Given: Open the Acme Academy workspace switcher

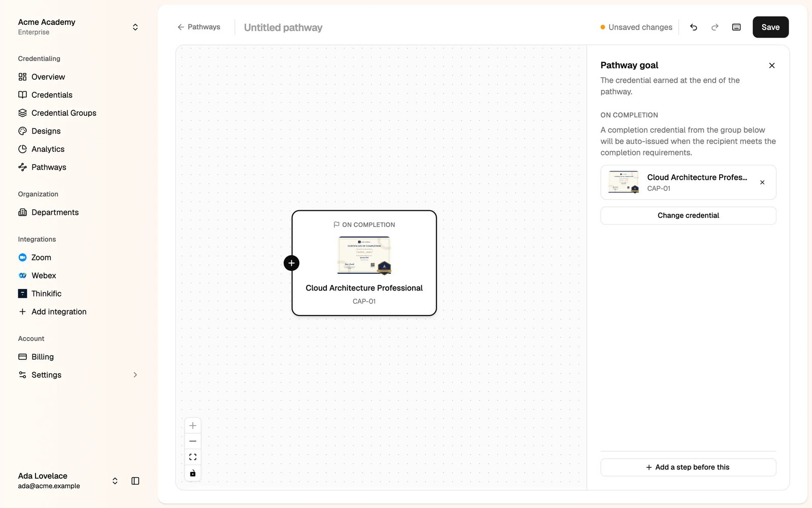Looking at the screenshot, I should pos(79,27).
